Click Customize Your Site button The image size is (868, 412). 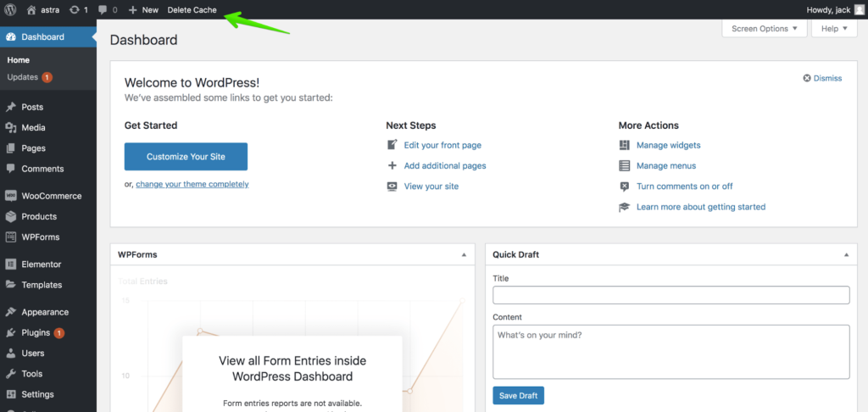pyautogui.click(x=186, y=157)
